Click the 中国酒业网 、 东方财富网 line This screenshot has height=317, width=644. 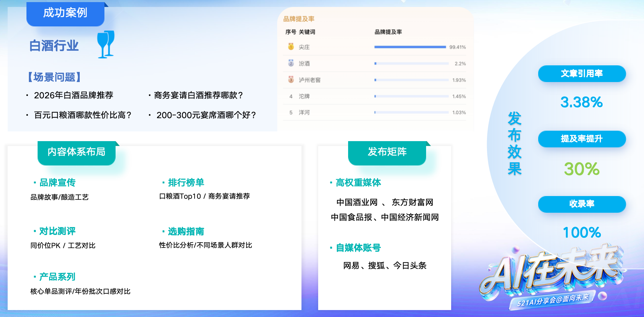[385, 202]
